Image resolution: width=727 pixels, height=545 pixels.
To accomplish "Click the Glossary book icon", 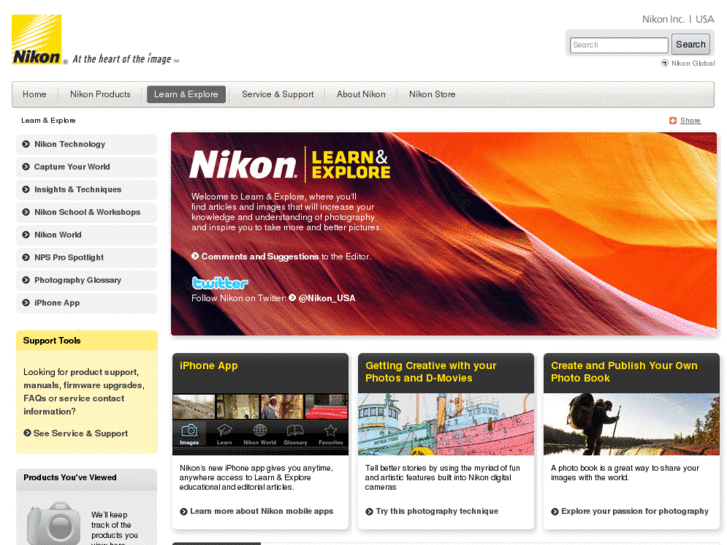I will pos(295,430).
